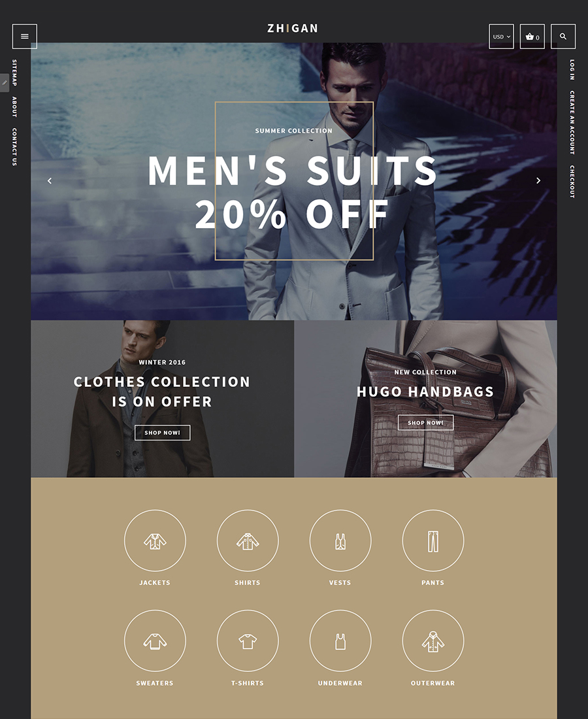
Task: Select the Shirts category icon
Action: coord(248,541)
